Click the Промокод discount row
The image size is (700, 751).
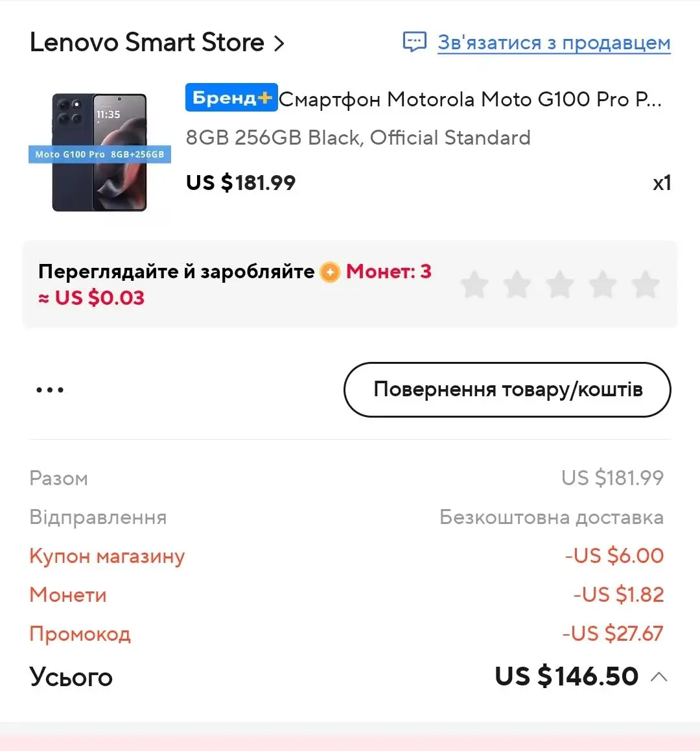click(x=347, y=633)
